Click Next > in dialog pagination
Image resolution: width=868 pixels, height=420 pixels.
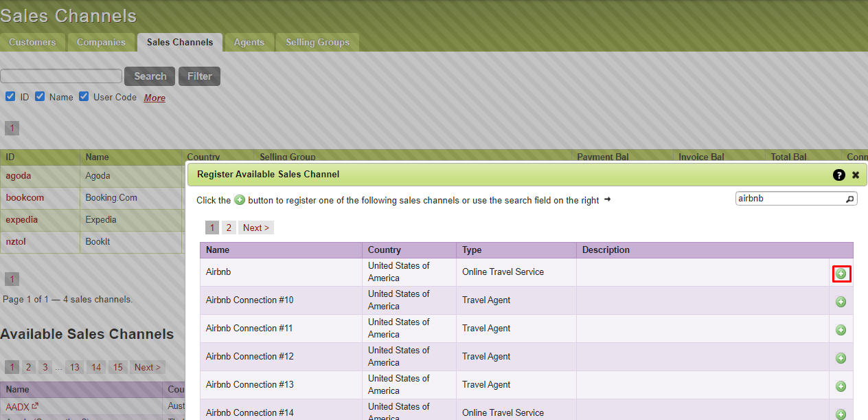pyautogui.click(x=256, y=228)
